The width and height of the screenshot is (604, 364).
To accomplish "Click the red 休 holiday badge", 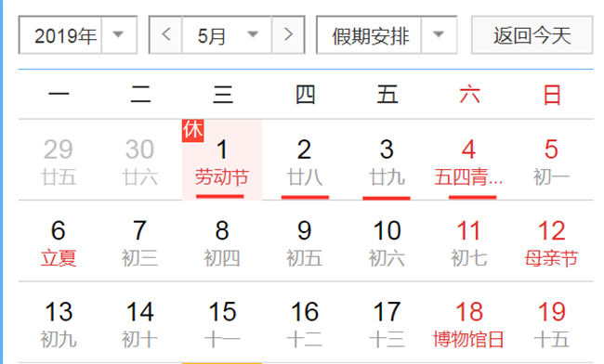I will (192, 130).
